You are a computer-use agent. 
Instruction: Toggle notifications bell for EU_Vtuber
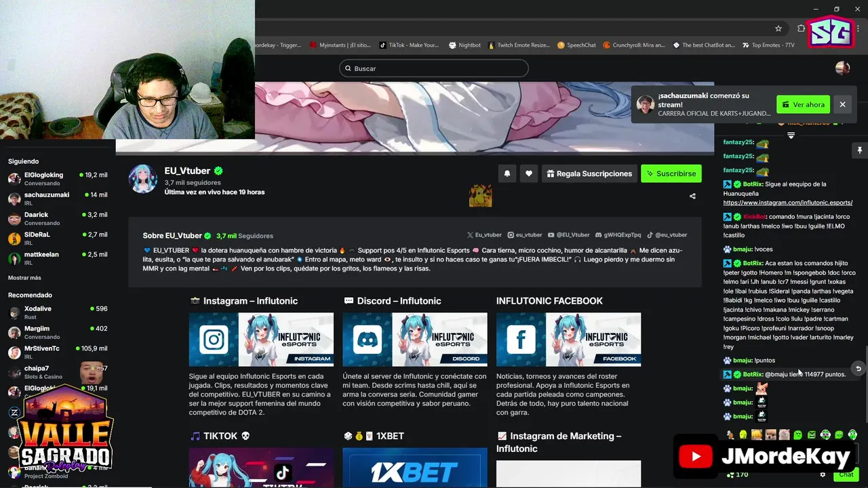pyautogui.click(x=507, y=174)
